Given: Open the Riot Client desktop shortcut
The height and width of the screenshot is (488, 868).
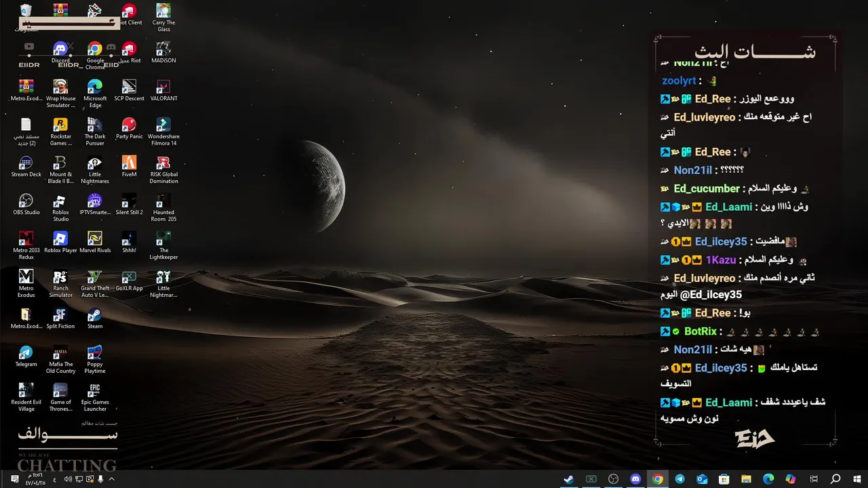Looking at the screenshot, I should coord(129,15).
